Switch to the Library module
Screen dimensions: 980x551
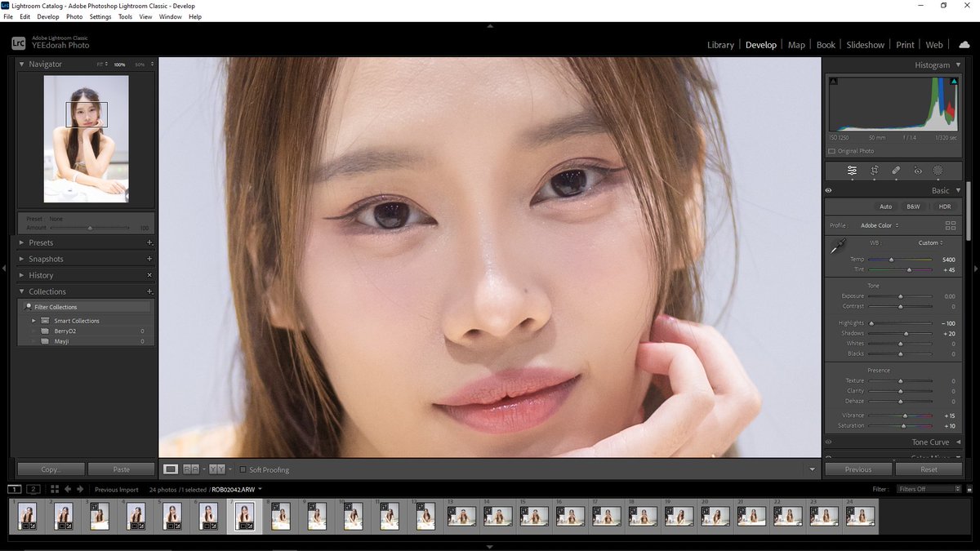click(x=720, y=45)
